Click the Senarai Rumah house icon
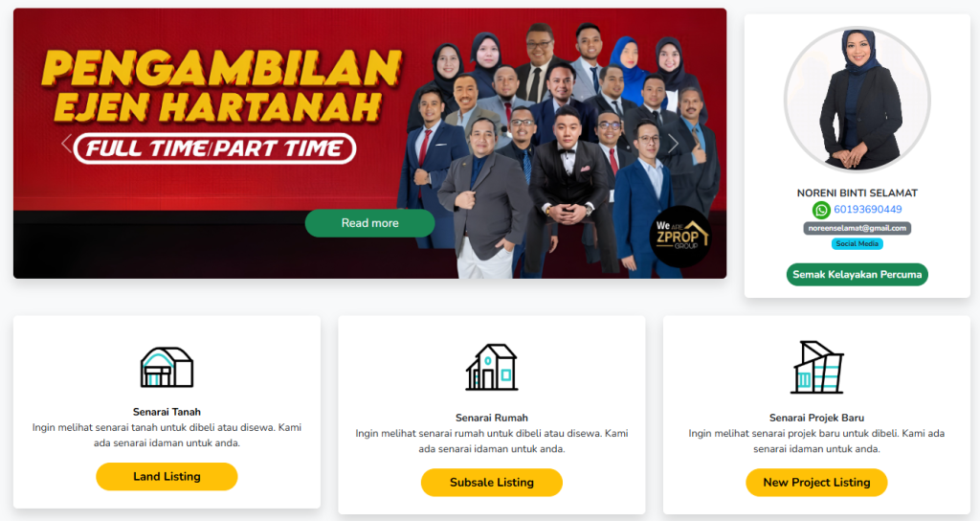 pyautogui.click(x=492, y=367)
